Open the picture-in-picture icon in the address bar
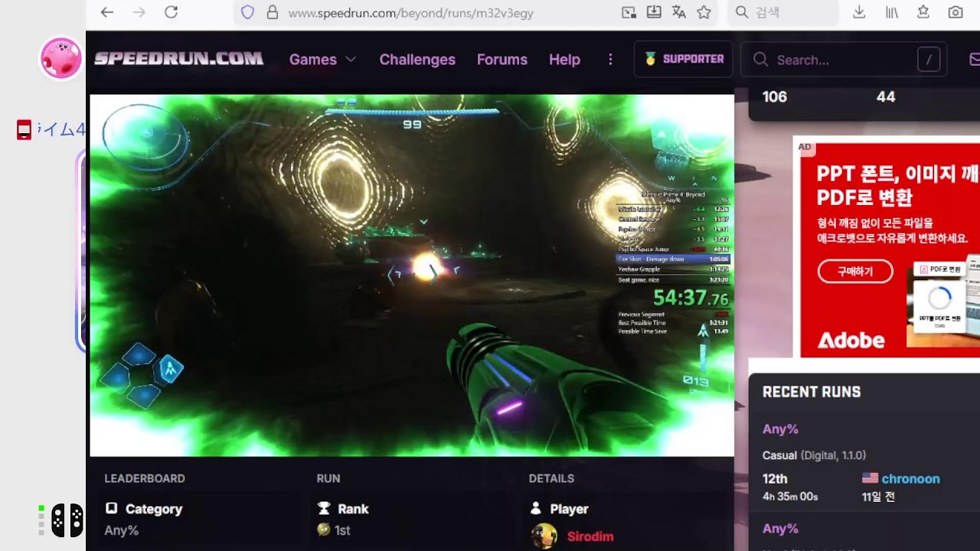The width and height of the screenshot is (980, 551). pos(629,12)
